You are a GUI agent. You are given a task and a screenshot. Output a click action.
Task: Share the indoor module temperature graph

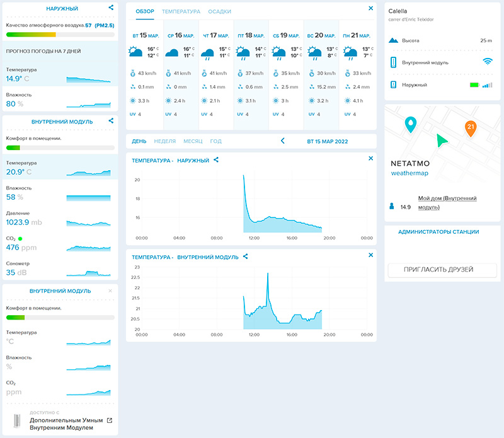(x=246, y=256)
